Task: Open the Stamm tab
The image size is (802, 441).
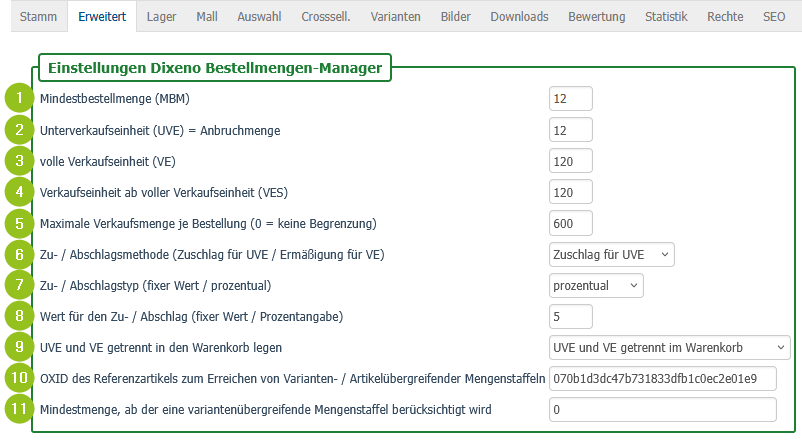Action: (38, 16)
